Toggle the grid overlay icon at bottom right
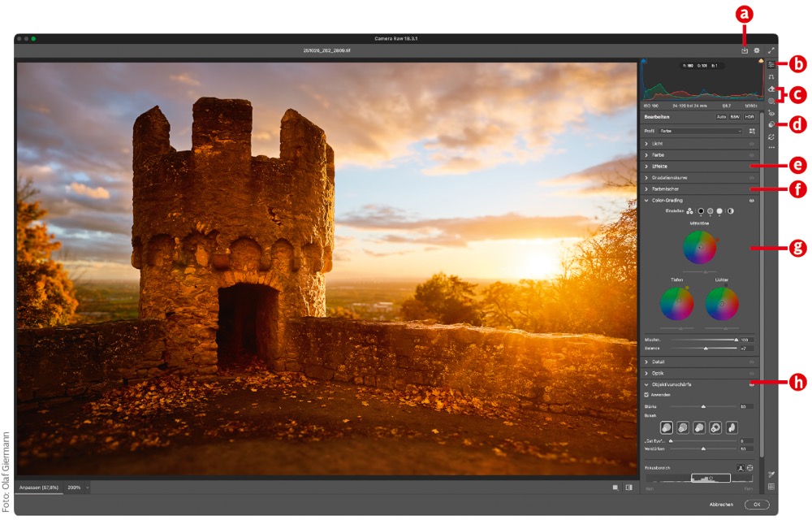Image resolution: width=812 pixels, height=520 pixels. 771,487
